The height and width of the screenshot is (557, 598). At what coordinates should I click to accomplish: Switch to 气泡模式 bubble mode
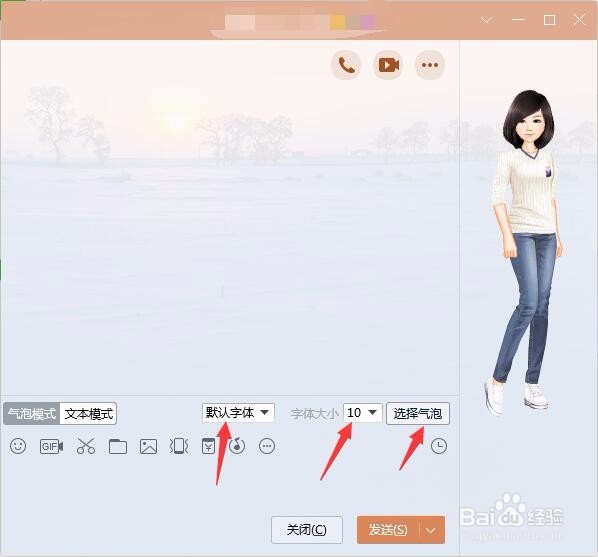click(32, 414)
